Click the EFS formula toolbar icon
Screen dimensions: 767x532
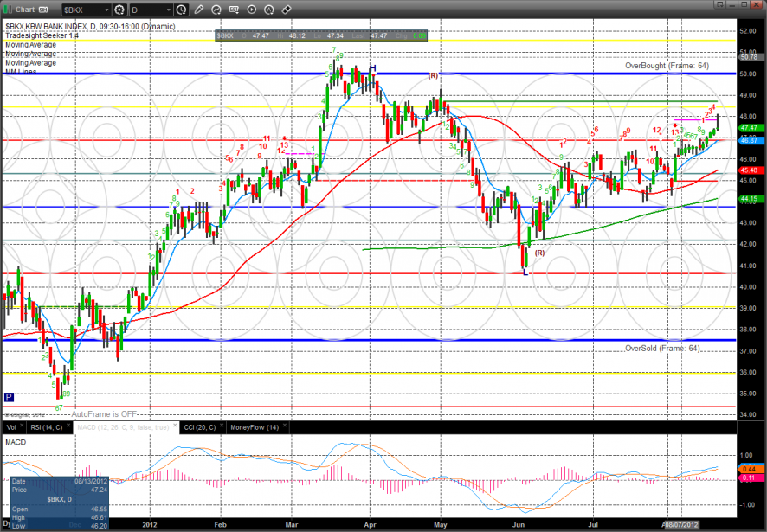pos(234,10)
